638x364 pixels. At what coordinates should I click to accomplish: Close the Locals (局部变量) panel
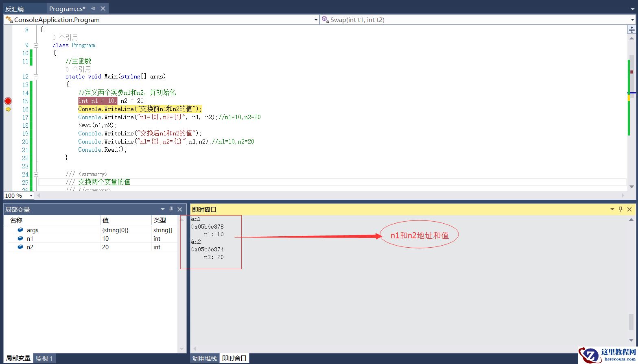click(180, 209)
